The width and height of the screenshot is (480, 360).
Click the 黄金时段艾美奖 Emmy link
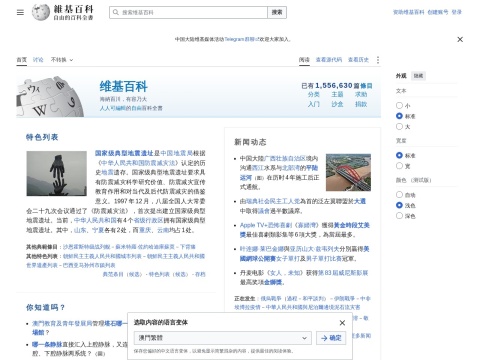(351, 225)
